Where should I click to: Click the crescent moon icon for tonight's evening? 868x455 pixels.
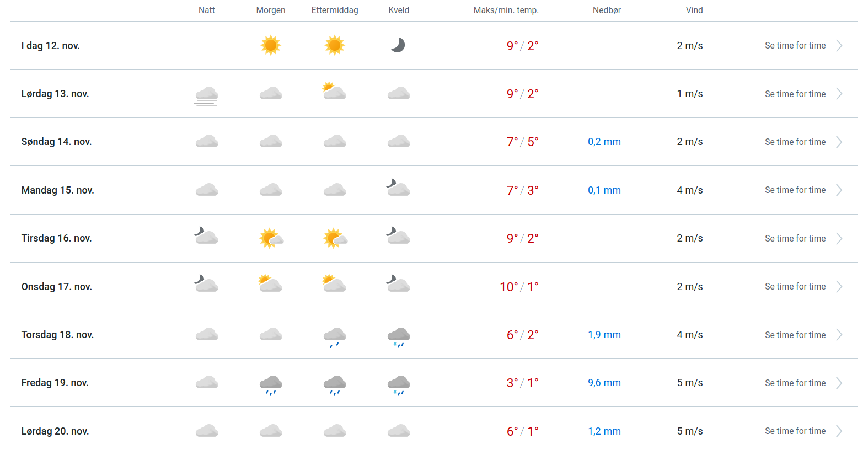(x=398, y=45)
